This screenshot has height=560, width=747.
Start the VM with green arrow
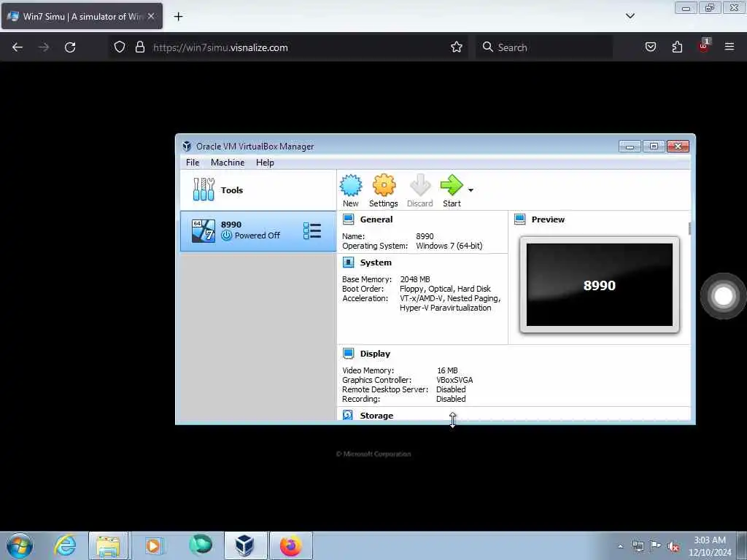[x=451, y=185]
